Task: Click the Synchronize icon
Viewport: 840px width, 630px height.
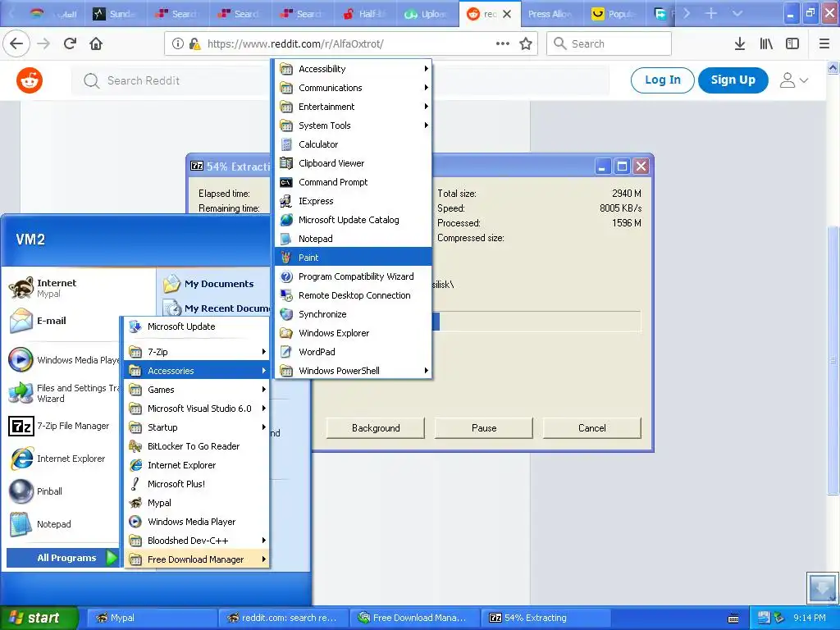Action: pyautogui.click(x=286, y=314)
